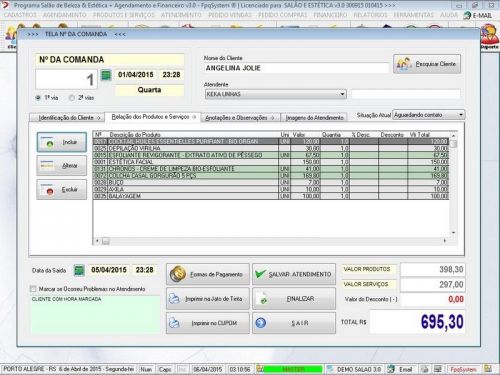Click the FpqSystem status bar entry

(463, 369)
